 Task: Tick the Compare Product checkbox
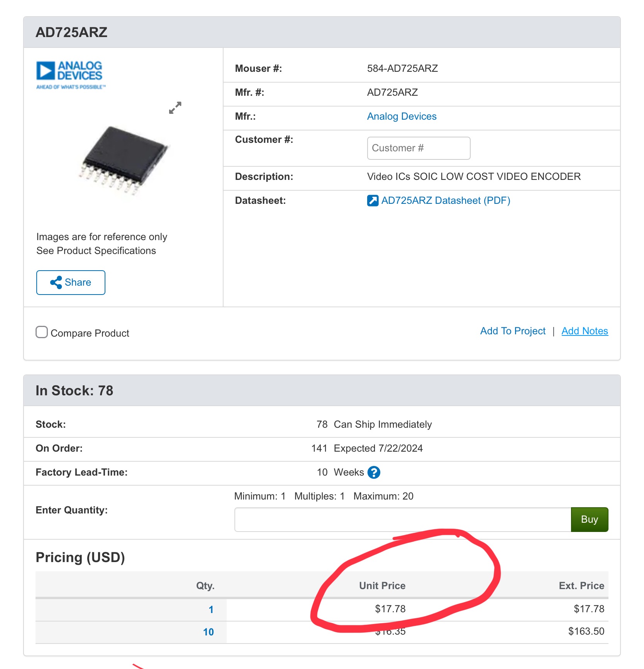tap(42, 332)
